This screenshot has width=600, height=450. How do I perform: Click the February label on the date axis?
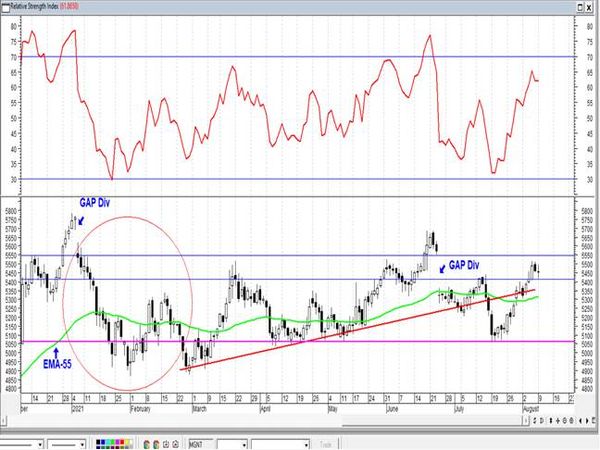click(x=140, y=409)
